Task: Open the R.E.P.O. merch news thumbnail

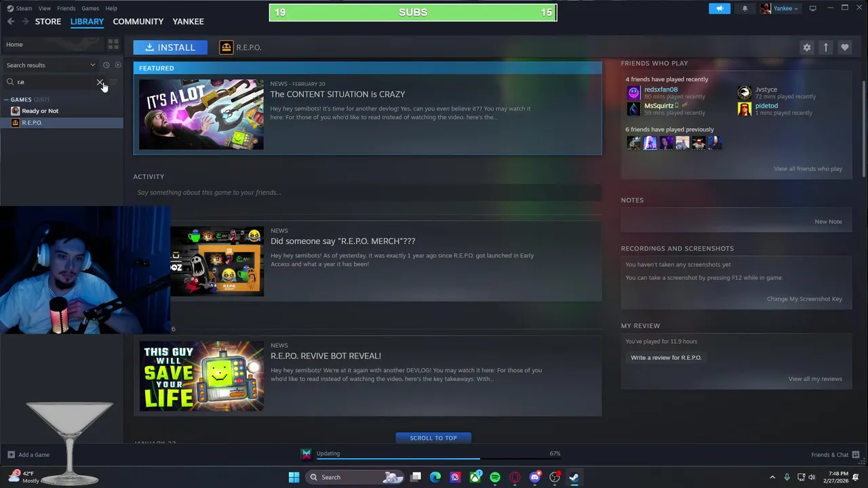Action: tap(217, 261)
